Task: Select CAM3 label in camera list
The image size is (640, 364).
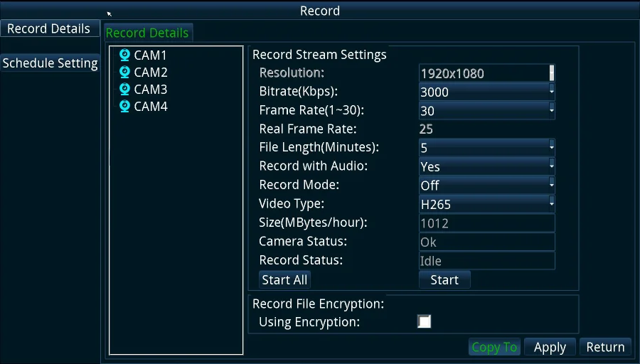Action: coord(151,90)
